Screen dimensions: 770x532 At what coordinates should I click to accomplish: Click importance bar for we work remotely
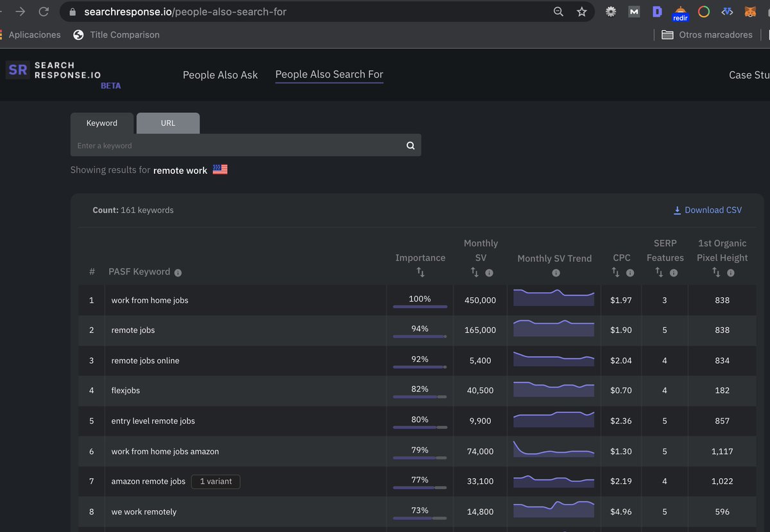[x=420, y=519]
